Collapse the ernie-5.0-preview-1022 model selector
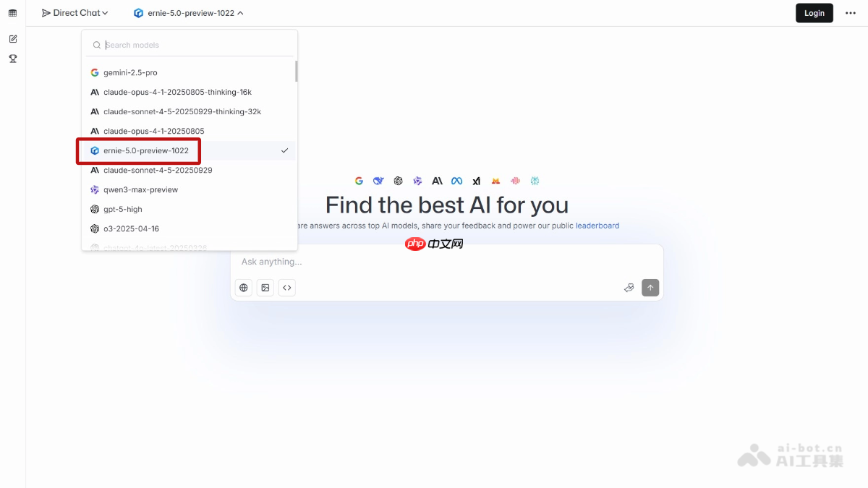868x488 pixels. click(188, 13)
